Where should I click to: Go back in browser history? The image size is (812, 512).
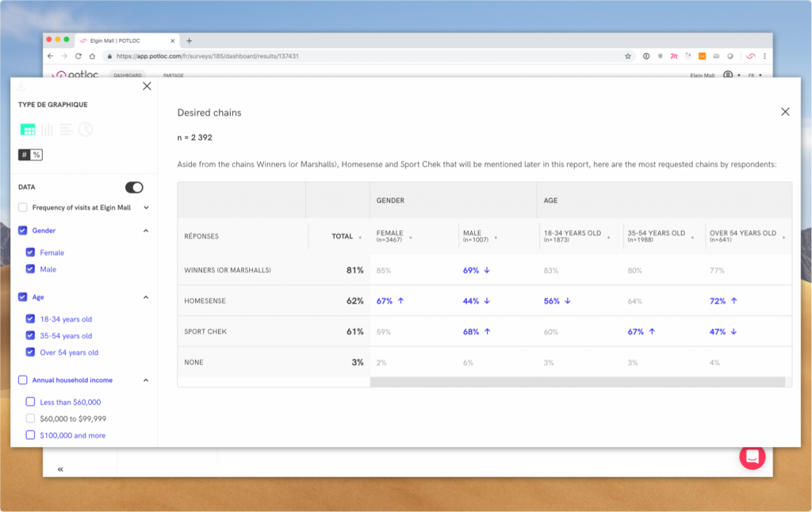click(50, 56)
